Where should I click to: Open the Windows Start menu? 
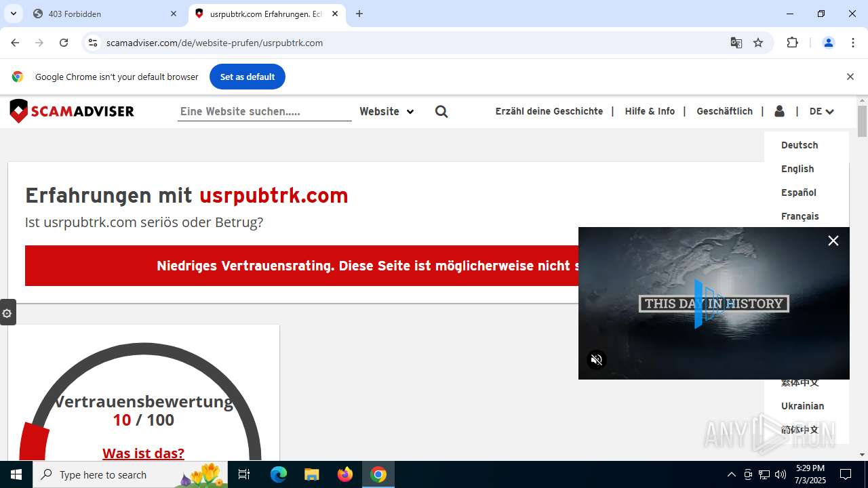[x=16, y=474]
